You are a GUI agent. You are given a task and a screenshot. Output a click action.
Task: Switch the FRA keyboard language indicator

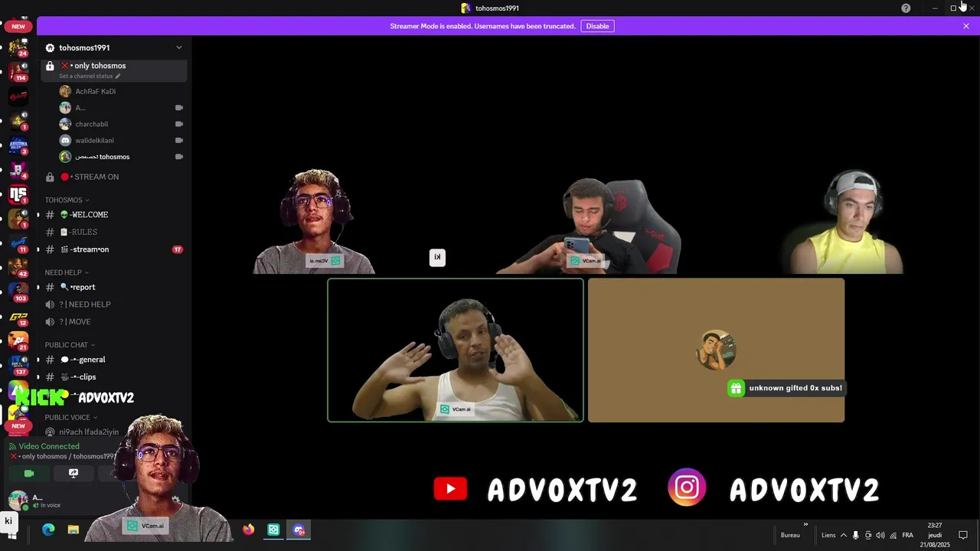pos(907,535)
